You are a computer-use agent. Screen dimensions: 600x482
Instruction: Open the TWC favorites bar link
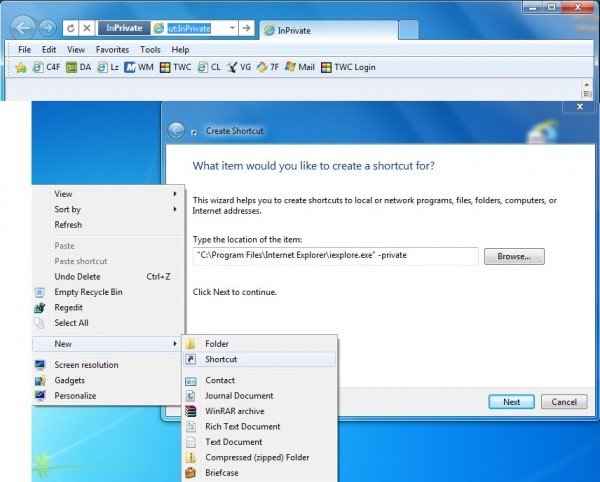tap(175, 67)
